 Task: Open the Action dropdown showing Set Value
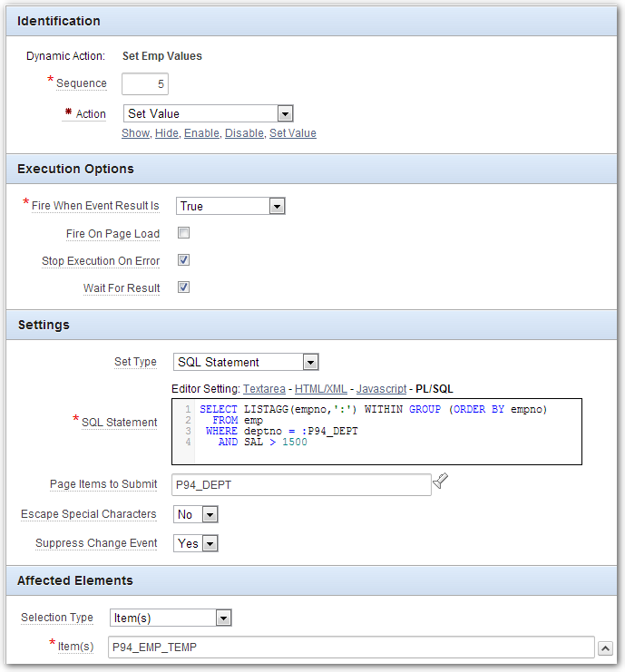click(x=208, y=113)
